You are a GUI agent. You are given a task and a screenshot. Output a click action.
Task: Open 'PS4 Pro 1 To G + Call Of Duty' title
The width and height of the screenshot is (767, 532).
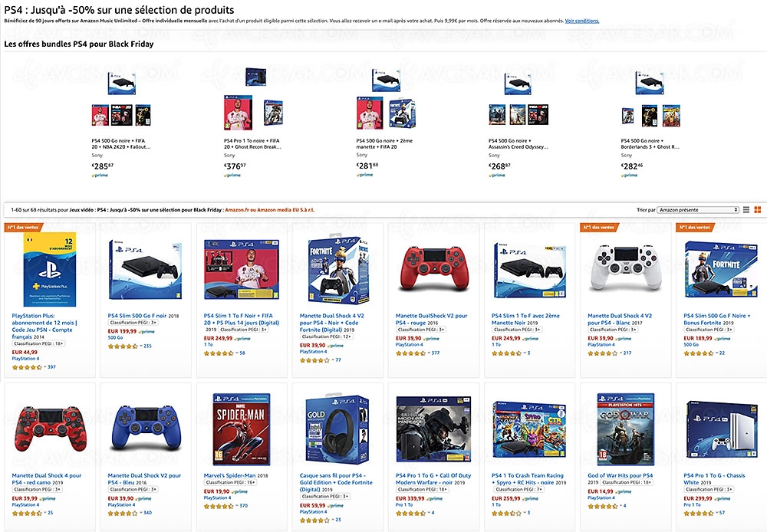pyautogui.click(x=433, y=479)
